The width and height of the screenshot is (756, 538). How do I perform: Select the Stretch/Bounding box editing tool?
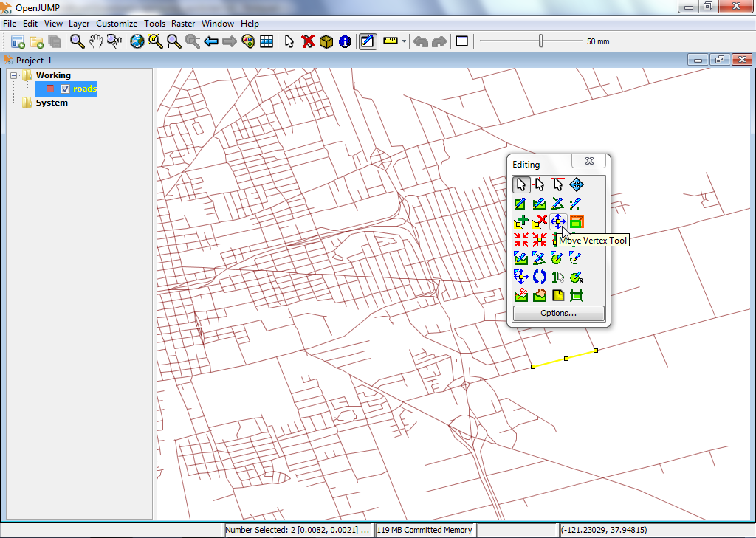[576, 295]
